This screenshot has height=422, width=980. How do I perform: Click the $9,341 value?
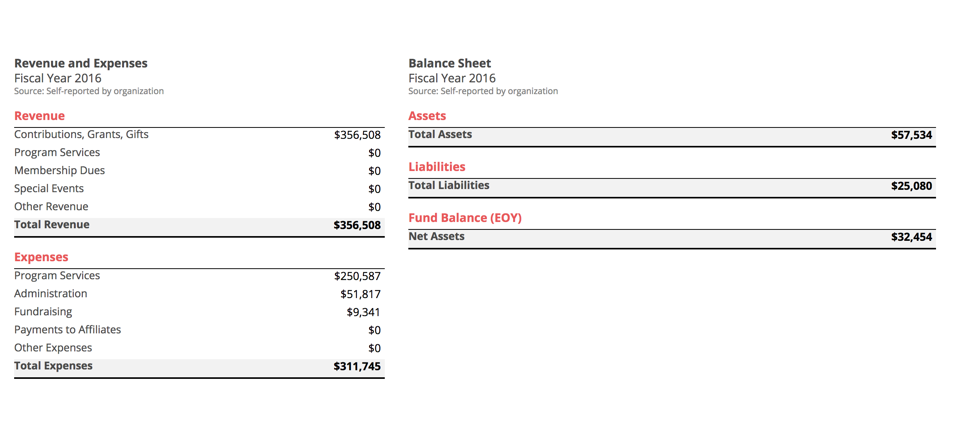364,312
